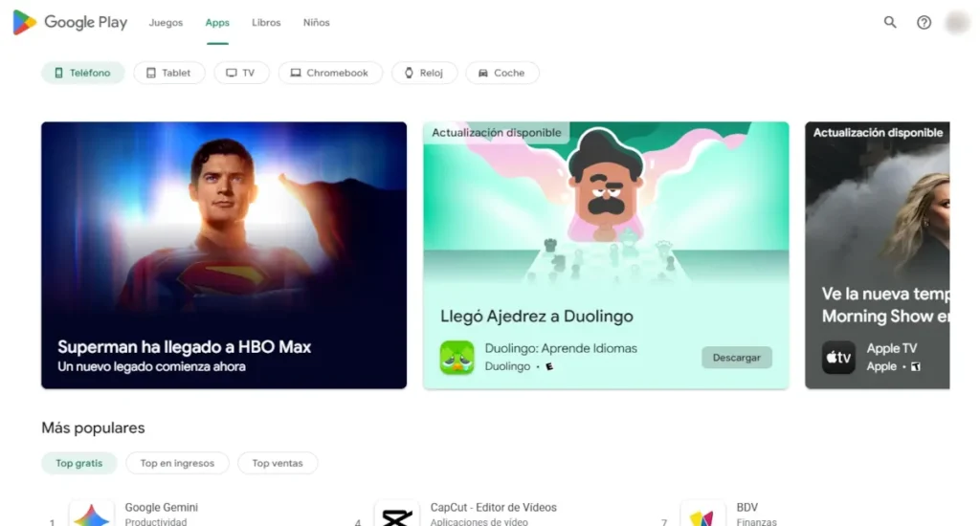Click the Google Gemini app icon
Viewport: 980px width, 526px height.
click(91, 514)
